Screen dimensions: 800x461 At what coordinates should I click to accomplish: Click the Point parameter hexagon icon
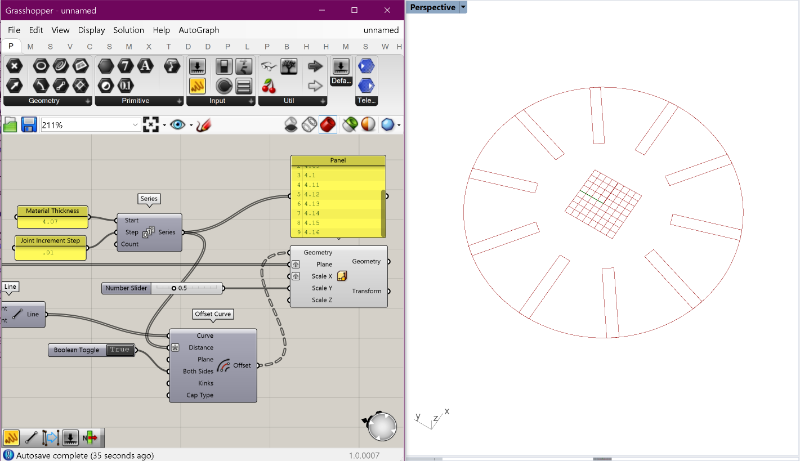tap(14, 66)
